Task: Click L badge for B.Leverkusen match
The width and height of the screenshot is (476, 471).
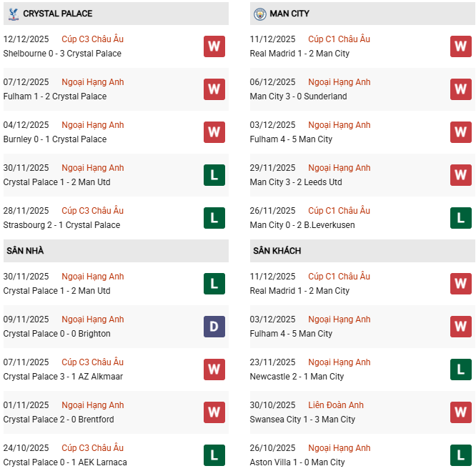Action: pos(460,218)
